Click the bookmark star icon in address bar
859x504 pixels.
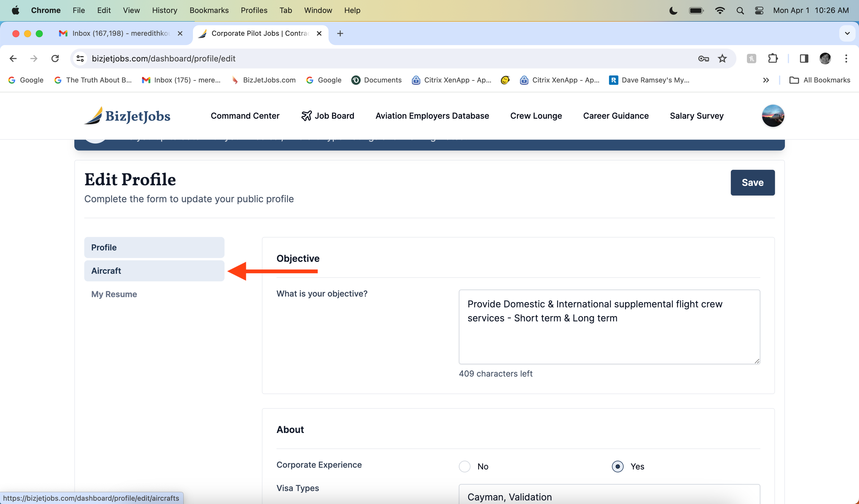point(722,59)
